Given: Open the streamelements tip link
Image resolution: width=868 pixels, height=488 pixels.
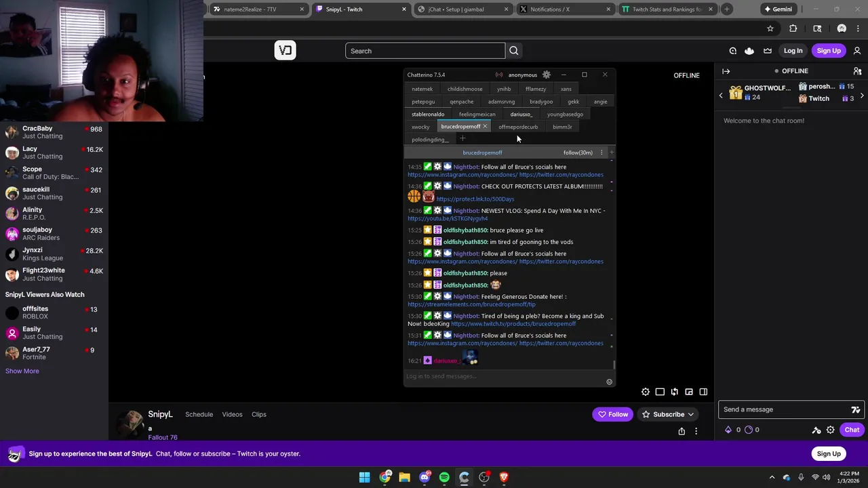Looking at the screenshot, I should [471, 304].
